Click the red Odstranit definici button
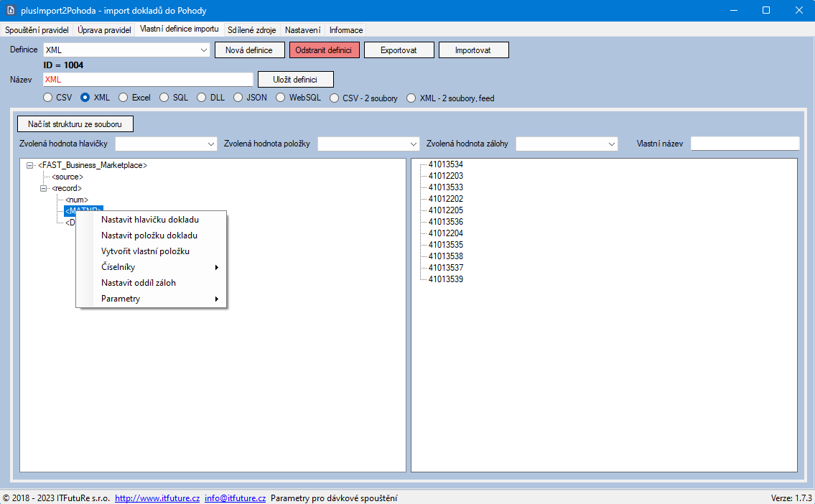The image size is (815, 504). (325, 50)
